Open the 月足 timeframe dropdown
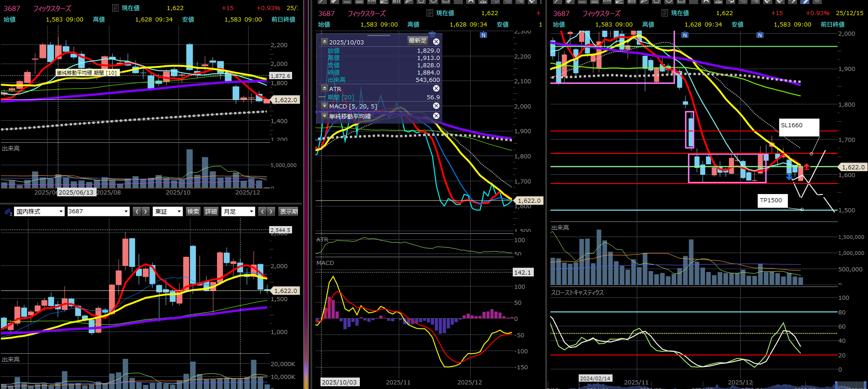868x389 pixels. [x=238, y=211]
